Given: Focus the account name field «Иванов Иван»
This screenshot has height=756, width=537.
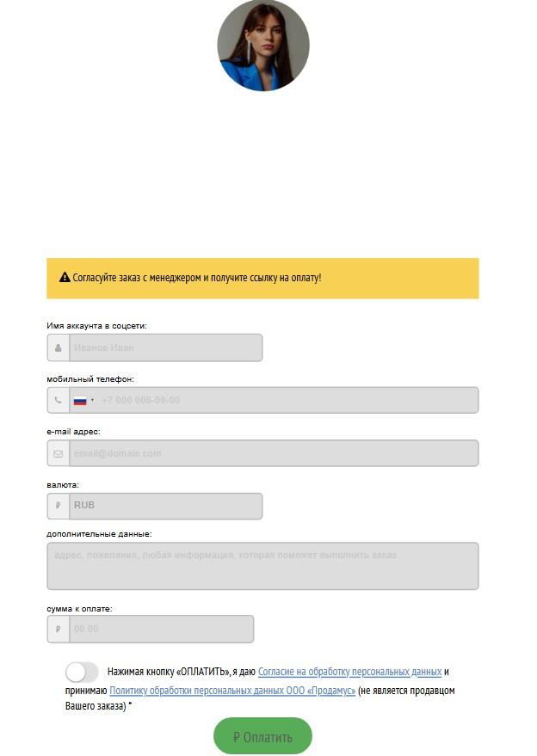Looking at the screenshot, I should (x=164, y=348).
